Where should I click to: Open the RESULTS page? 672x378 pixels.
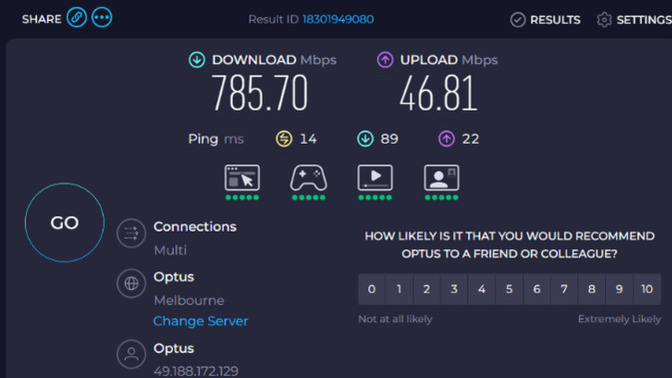(x=555, y=20)
